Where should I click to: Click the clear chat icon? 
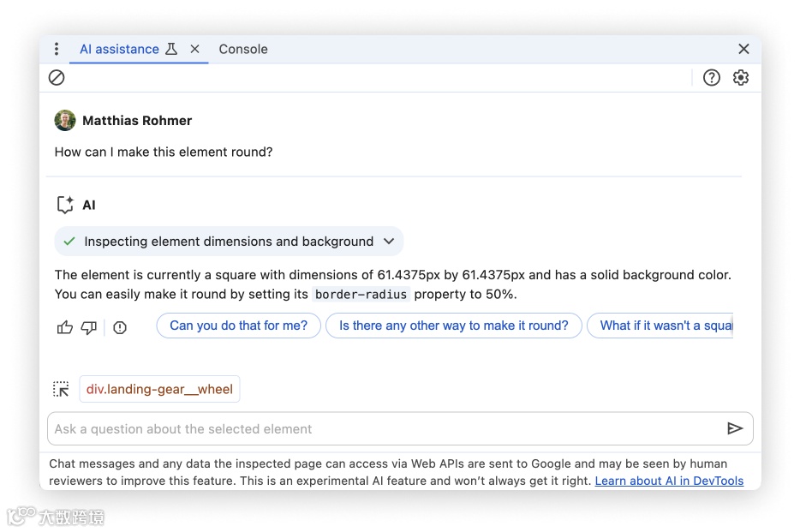(x=57, y=78)
